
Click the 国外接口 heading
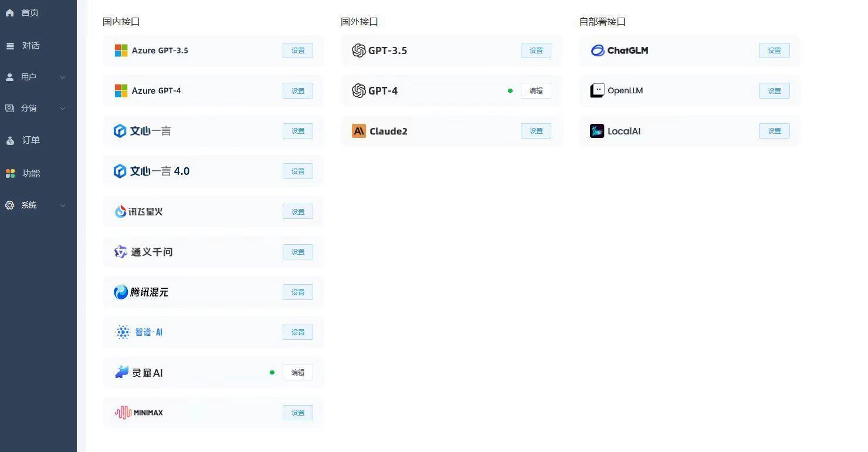point(360,22)
